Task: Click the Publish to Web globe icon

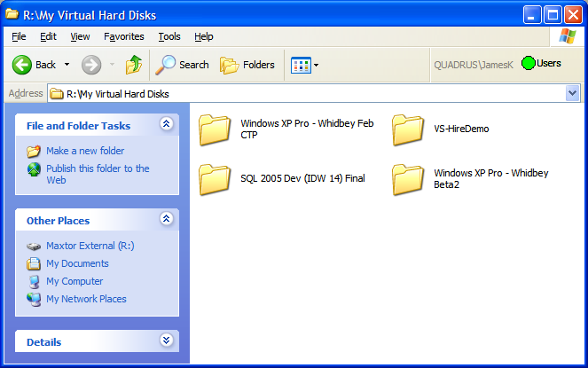Action: click(x=34, y=169)
